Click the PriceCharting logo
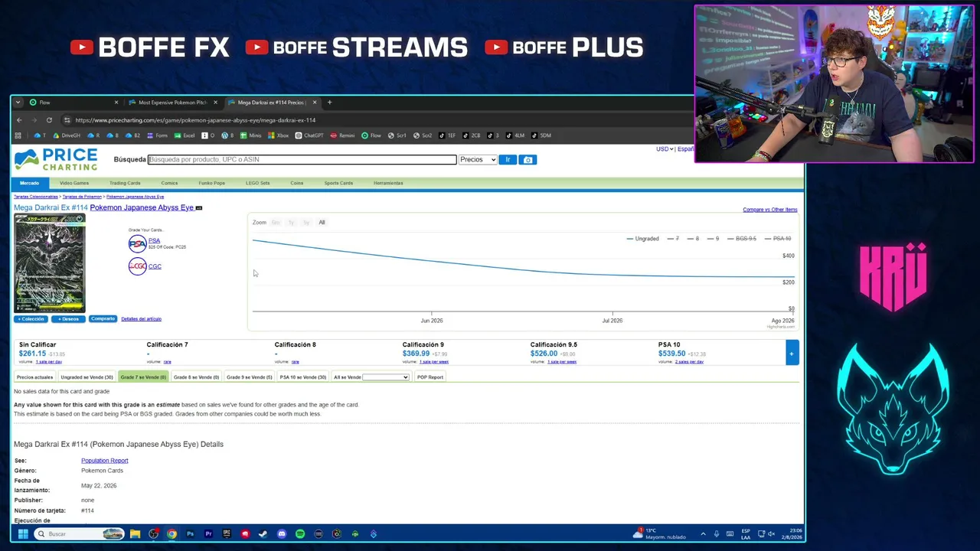The height and width of the screenshot is (551, 980). click(56, 159)
